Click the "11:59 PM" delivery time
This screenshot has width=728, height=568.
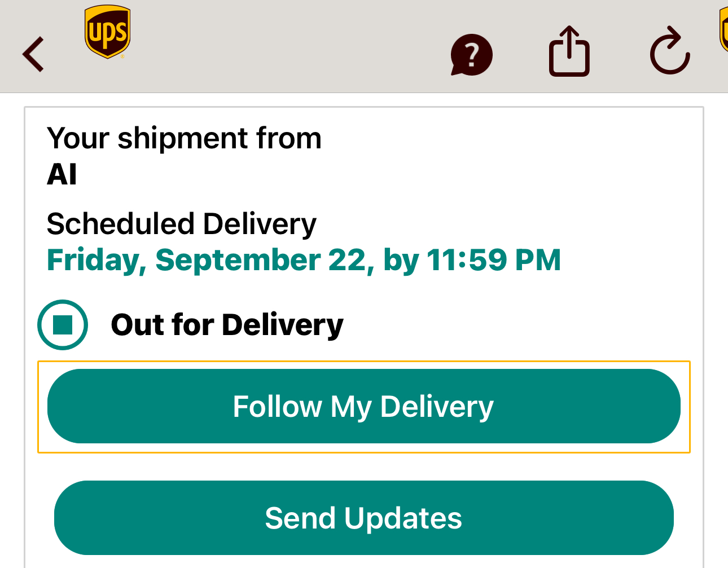(493, 260)
